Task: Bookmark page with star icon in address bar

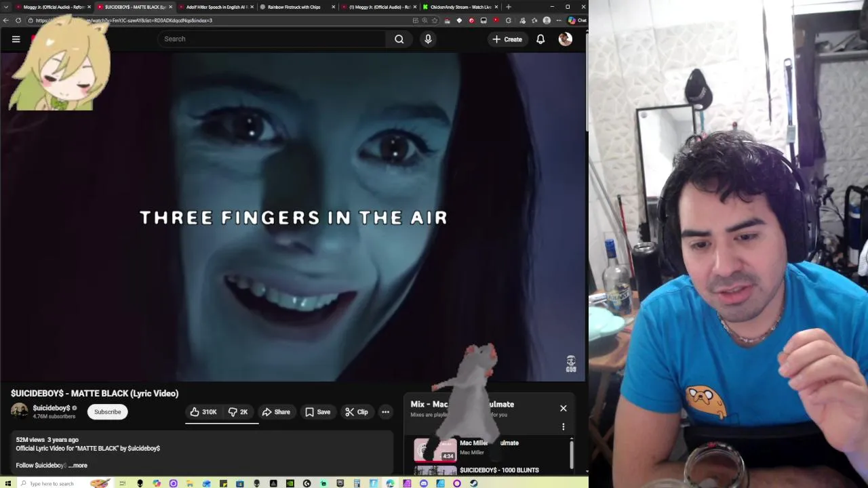Action: coord(435,20)
